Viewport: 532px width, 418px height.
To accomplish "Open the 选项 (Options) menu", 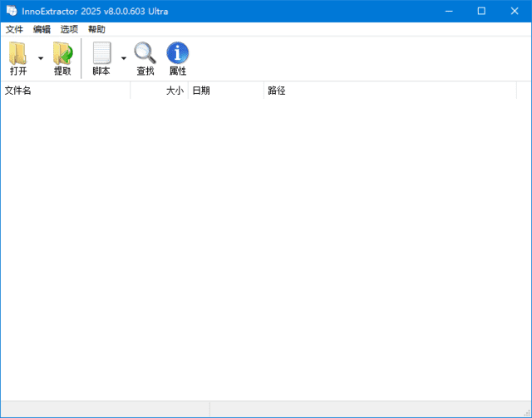I will (69, 29).
